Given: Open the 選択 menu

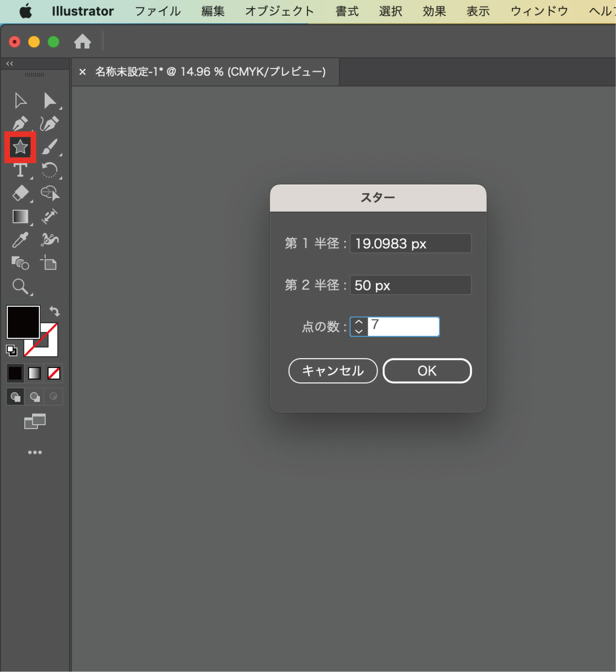Looking at the screenshot, I should coord(391,11).
